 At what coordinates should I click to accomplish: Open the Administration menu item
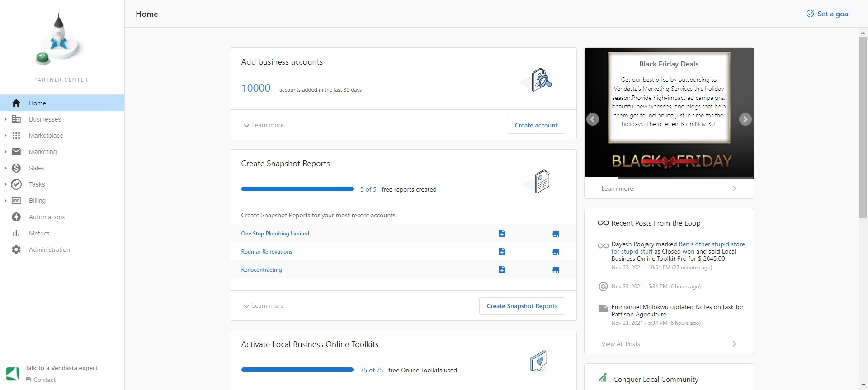62,249
